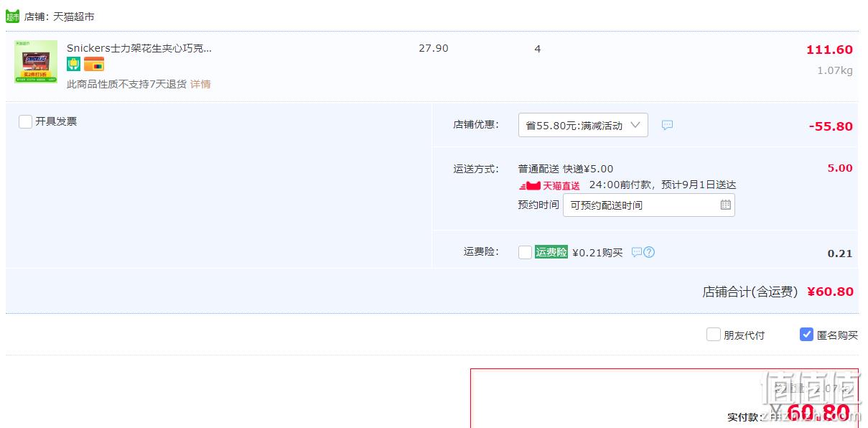Check the 开具发票 invoice checkbox
The height and width of the screenshot is (428, 868).
25,121
